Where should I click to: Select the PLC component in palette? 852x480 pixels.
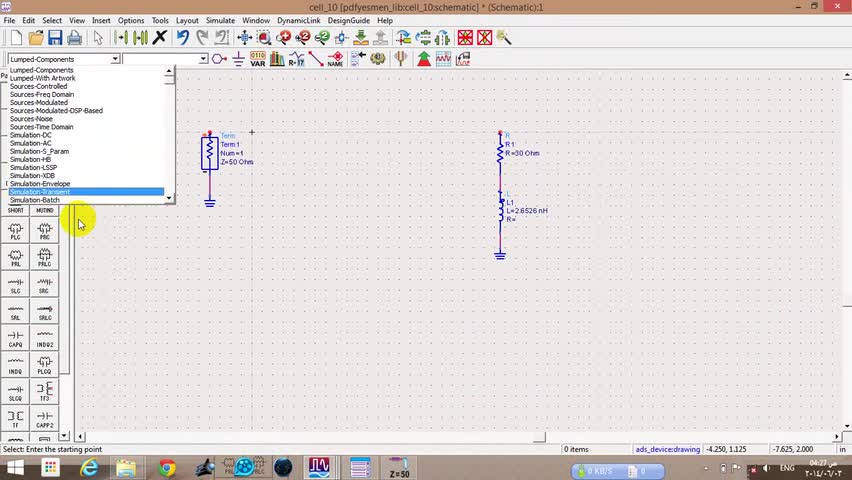(15, 231)
